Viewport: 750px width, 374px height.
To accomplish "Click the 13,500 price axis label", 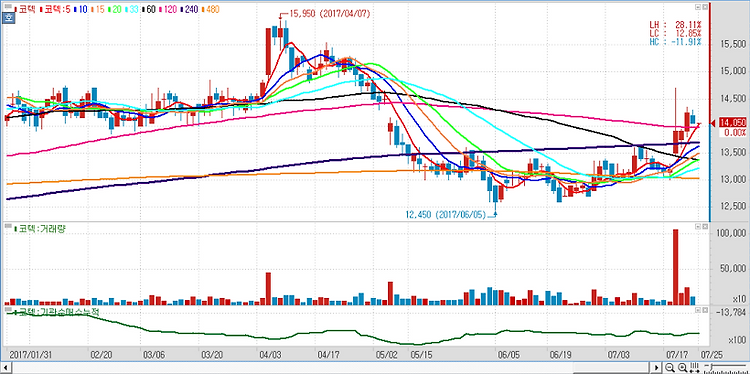I will [733, 153].
